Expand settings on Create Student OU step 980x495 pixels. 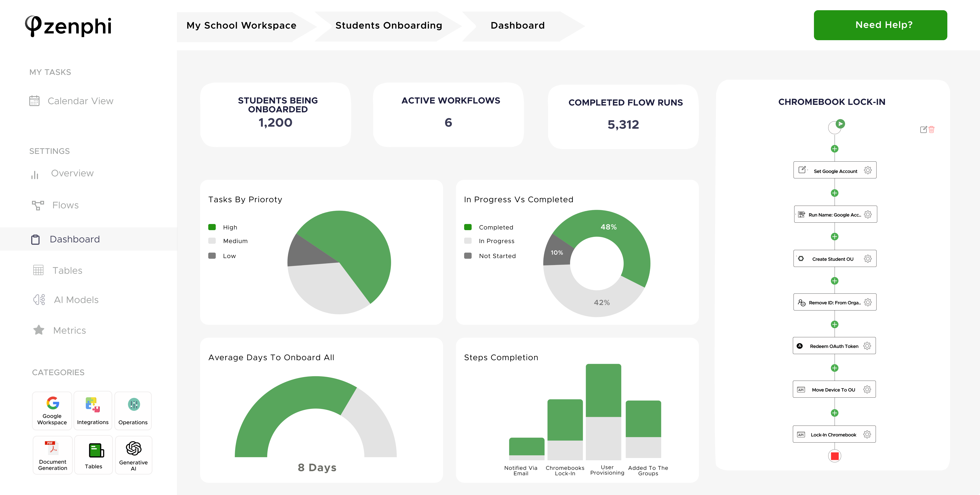click(868, 258)
